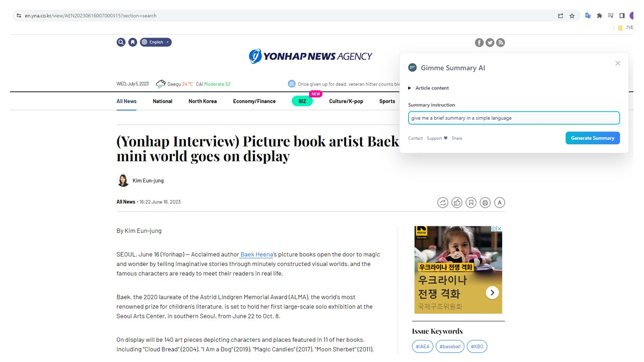Screen dimensions: 644x362
Task: Open the Culture/K-pop tab
Action: click(346, 101)
